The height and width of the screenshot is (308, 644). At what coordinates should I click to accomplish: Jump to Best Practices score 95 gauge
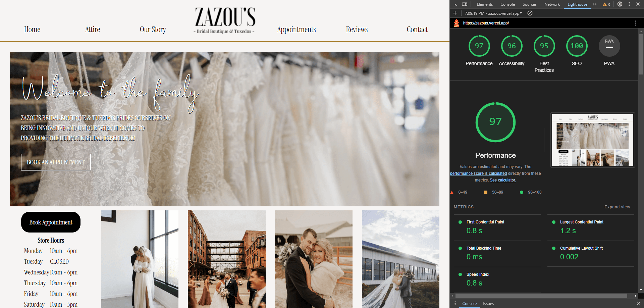pyautogui.click(x=544, y=46)
